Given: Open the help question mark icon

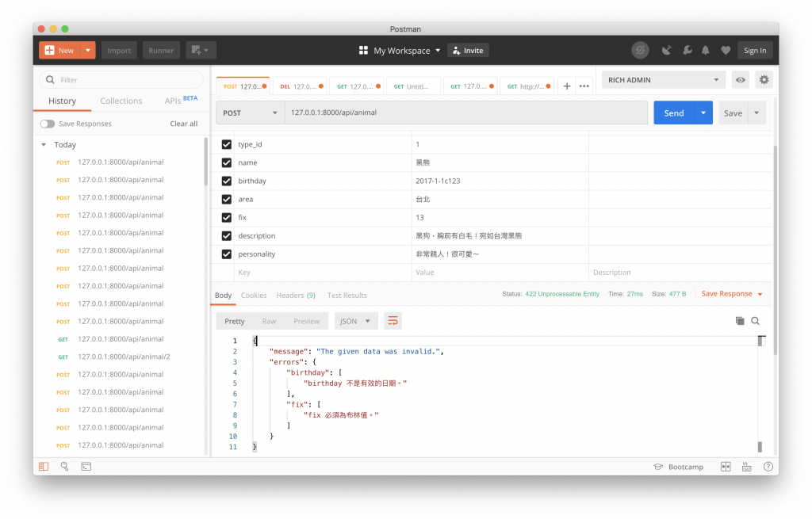Looking at the screenshot, I should click(768, 467).
